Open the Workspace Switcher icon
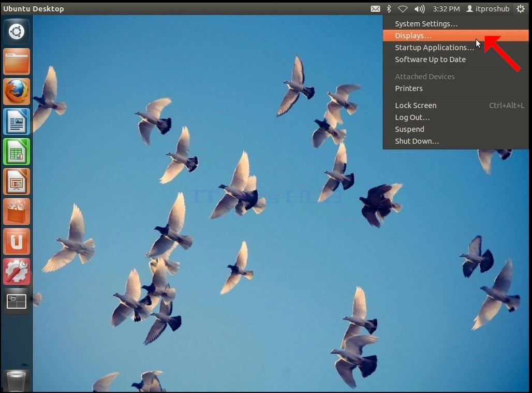Image resolution: width=532 pixels, height=393 pixels. point(16,301)
